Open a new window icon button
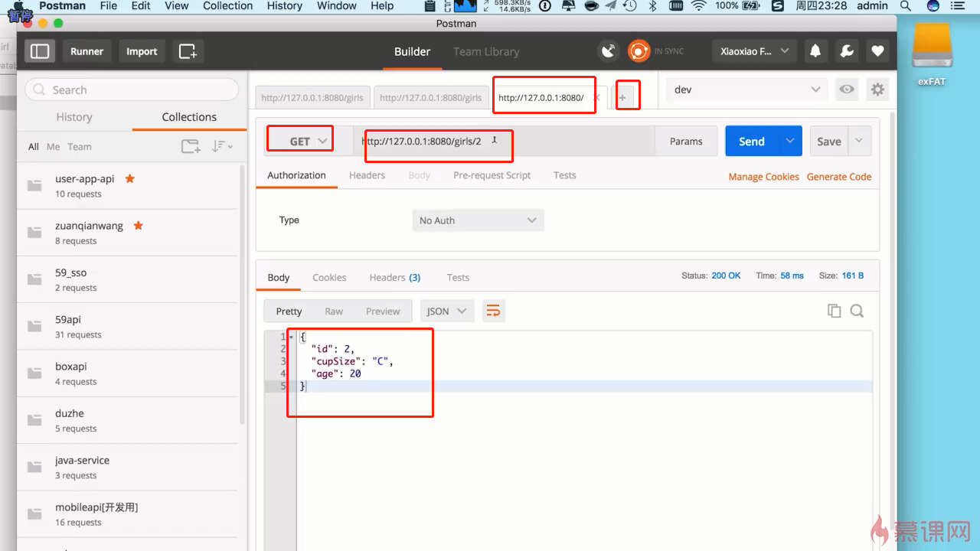Screen dimensions: 980x551 [188, 51]
